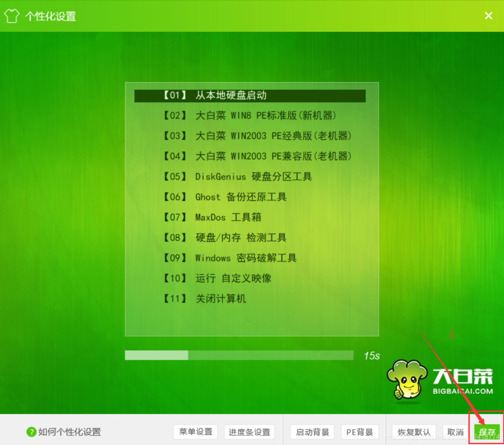Viewport: 504px width, 445px height.
Task: Switch to 进度条设置 settings tab
Action: 249,431
